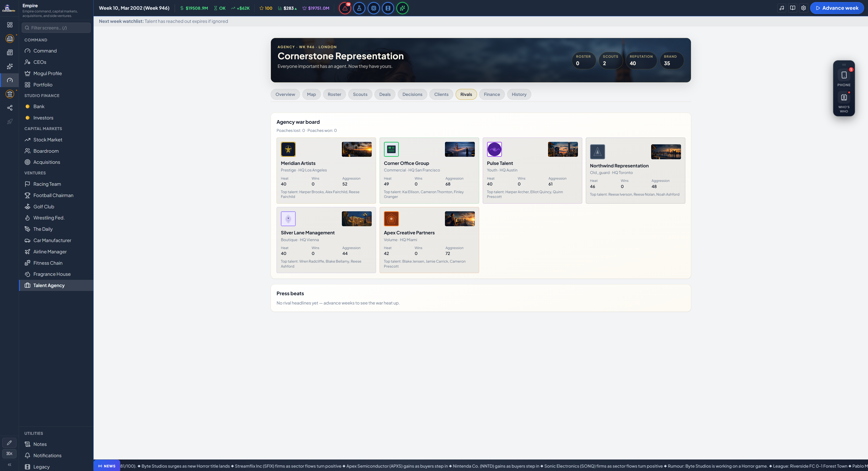The width and height of the screenshot is (868, 471).
Task: Click the studio building icon in left rail
Action: tap(10, 38)
